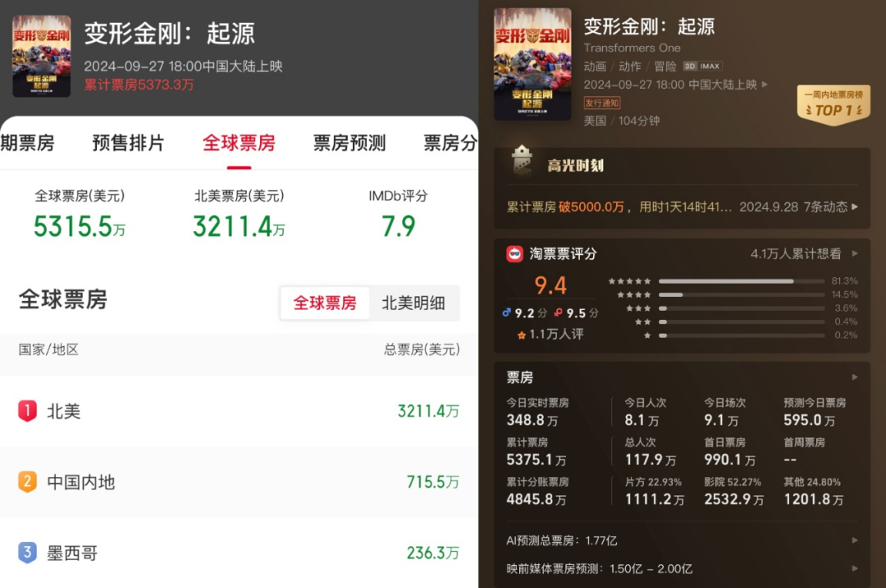Expand the AI预测总票房 row arrow
Screen dimensions: 886x588
(x=855, y=540)
